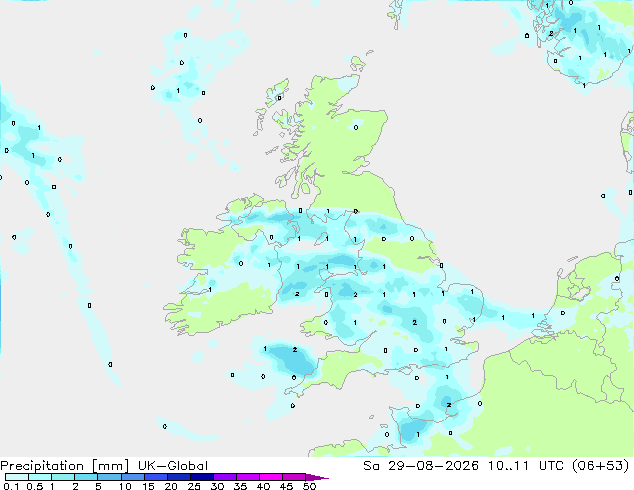Image resolution: width=634 pixels, height=490 pixels.
Task: Select the 1–2 mm cyan legend swatch
Action: 63,477
